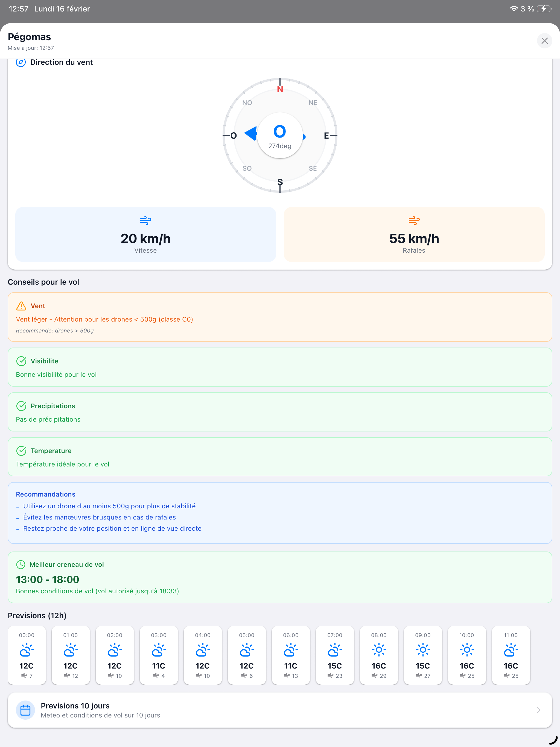Open Previsions 10 jours via chevron arrow

[538, 710]
